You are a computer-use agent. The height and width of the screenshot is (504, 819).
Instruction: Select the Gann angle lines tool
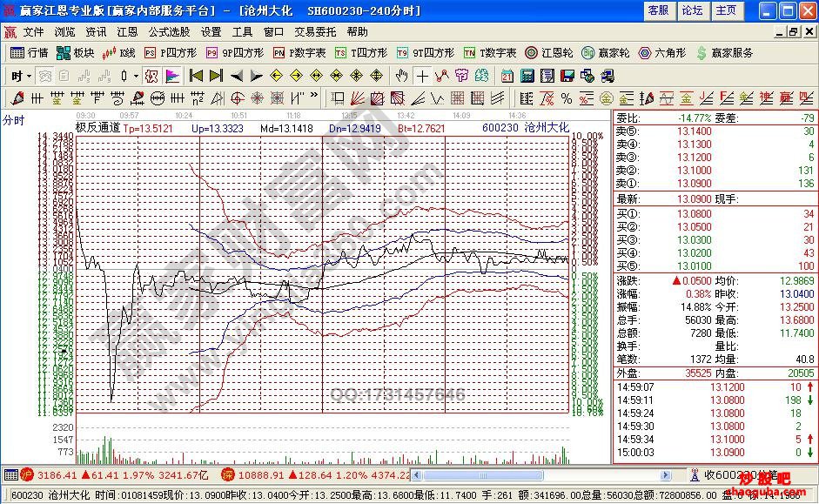coord(418,98)
